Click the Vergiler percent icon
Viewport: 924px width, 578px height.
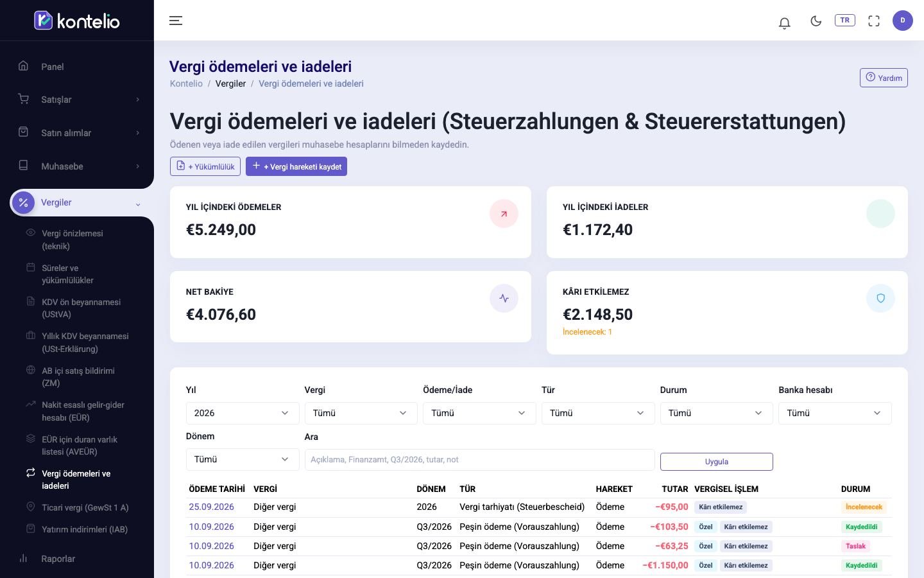[x=24, y=202]
